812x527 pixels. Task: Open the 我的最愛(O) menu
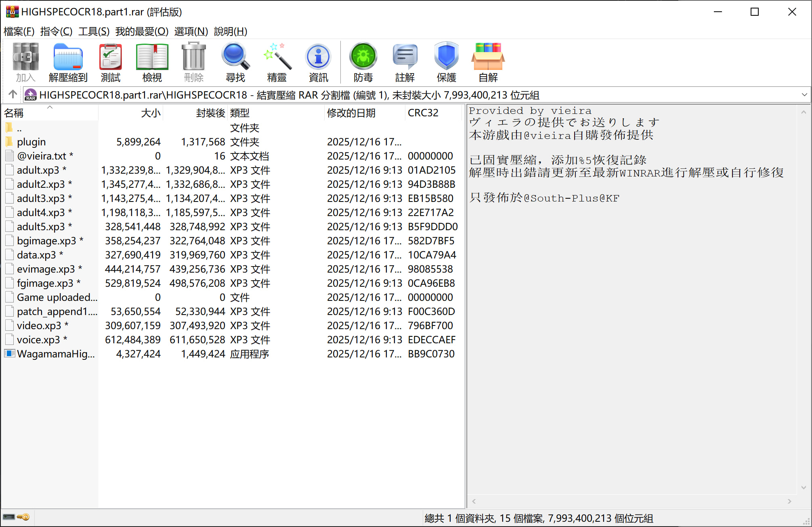[x=142, y=31]
